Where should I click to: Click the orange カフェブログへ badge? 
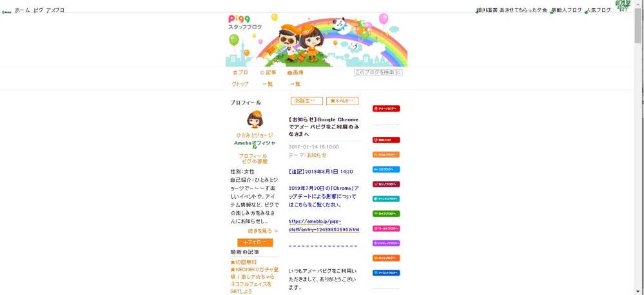(386, 258)
